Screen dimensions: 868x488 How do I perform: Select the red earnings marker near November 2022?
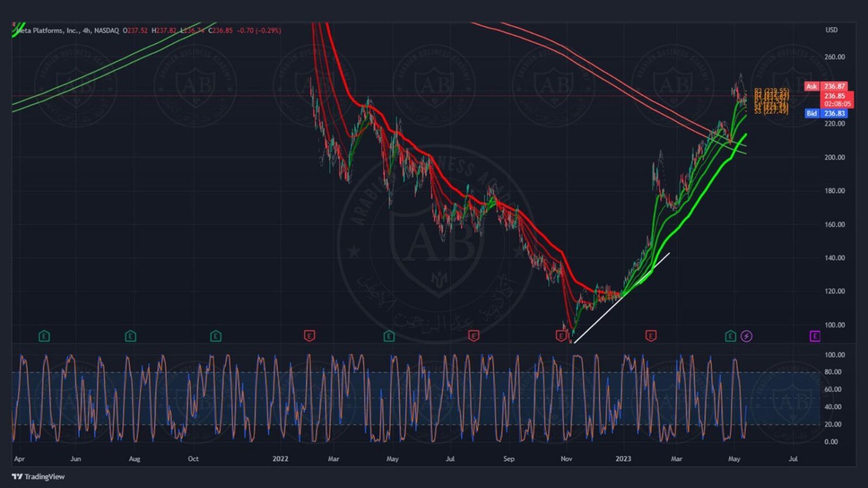pyautogui.click(x=561, y=336)
